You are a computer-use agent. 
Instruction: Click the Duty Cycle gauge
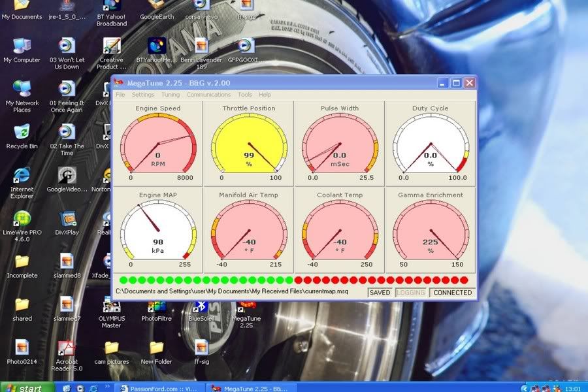pyautogui.click(x=430, y=143)
